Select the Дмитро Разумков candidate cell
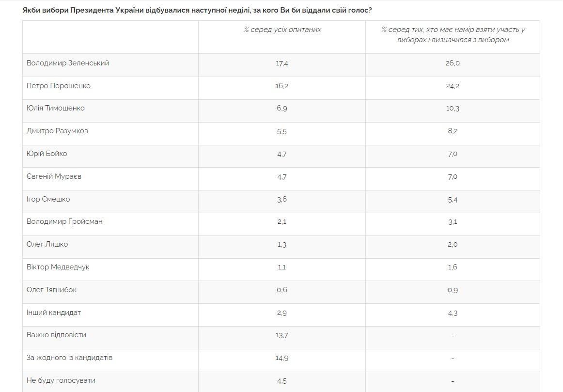Viewport: 563px width, 392px height. pos(57,131)
